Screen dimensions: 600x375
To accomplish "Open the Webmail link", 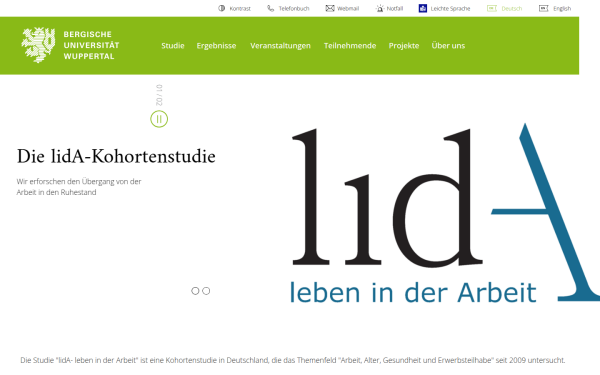I will [348, 8].
